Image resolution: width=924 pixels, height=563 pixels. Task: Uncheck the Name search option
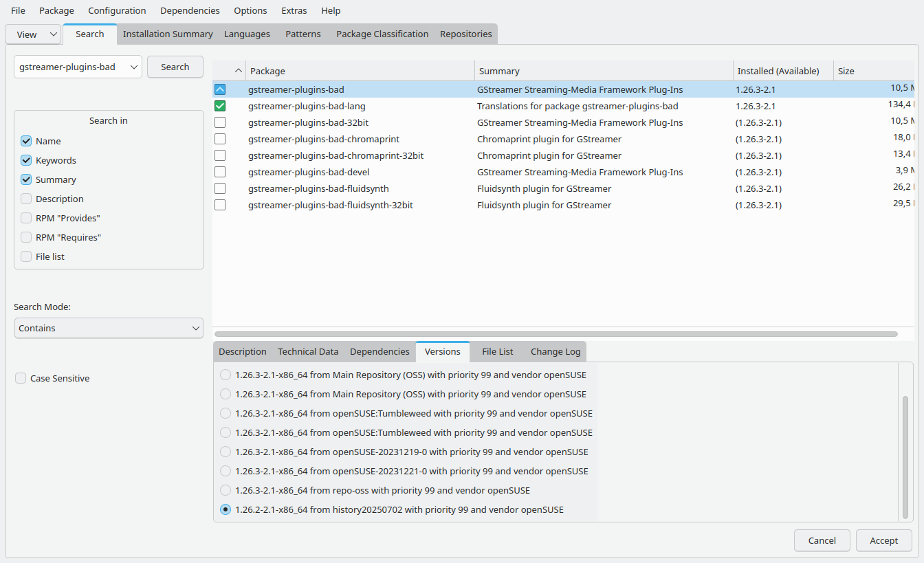26,141
